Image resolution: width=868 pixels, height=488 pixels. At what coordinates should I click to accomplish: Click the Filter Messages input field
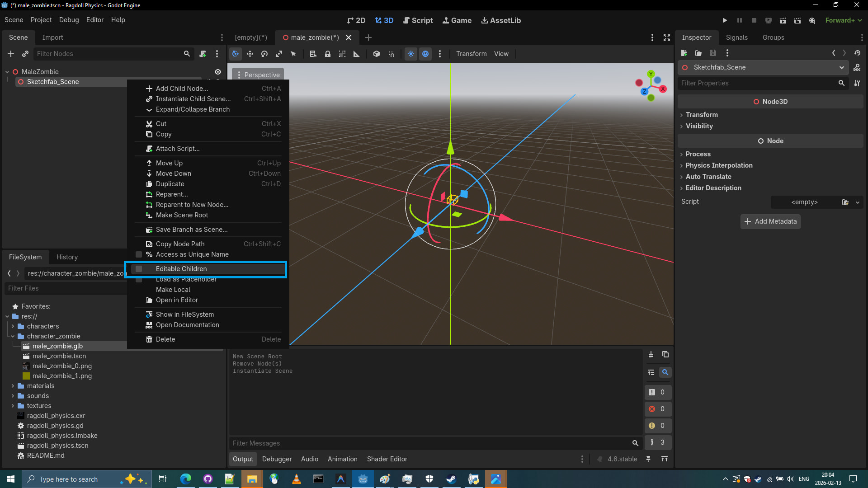tap(429, 443)
